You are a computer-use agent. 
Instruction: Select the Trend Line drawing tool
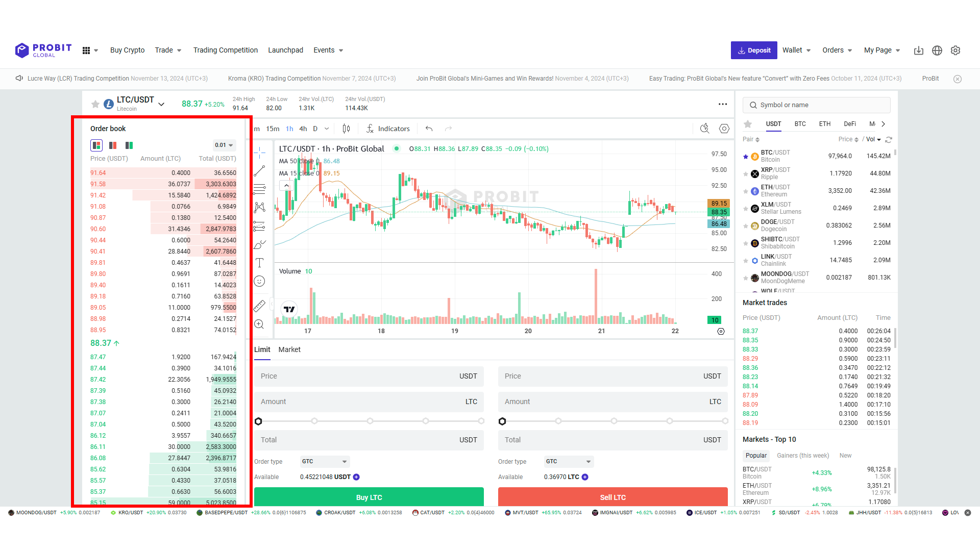coord(259,172)
